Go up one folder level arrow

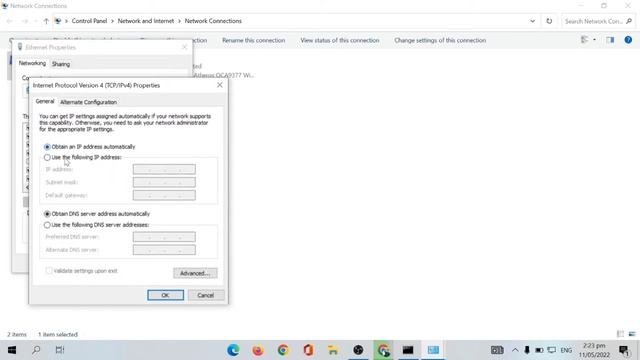[x=46, y=21]
